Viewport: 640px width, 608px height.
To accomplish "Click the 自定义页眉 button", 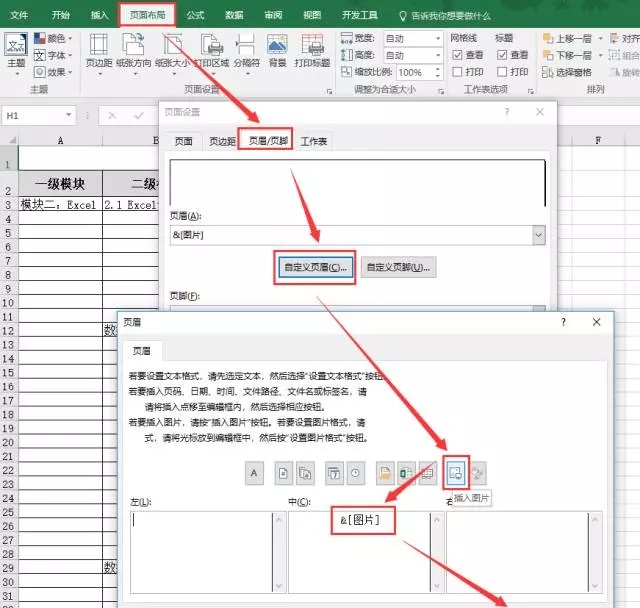I will point(315,268).
